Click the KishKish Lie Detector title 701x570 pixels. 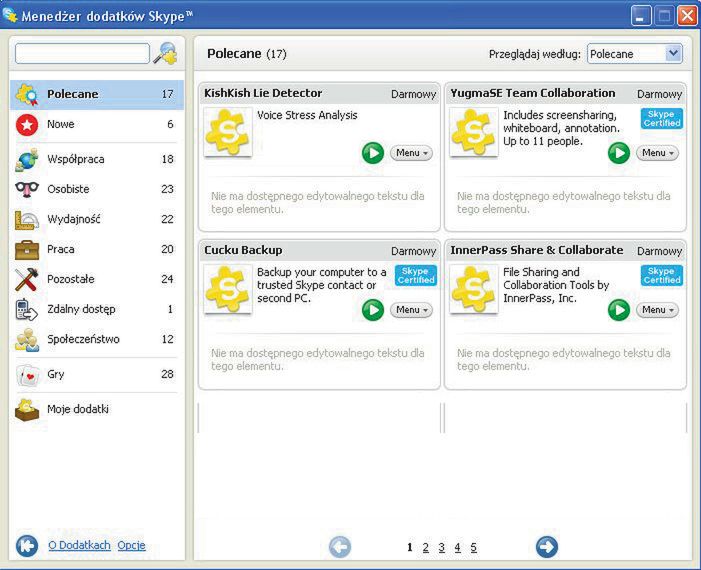tap(263, 93)
